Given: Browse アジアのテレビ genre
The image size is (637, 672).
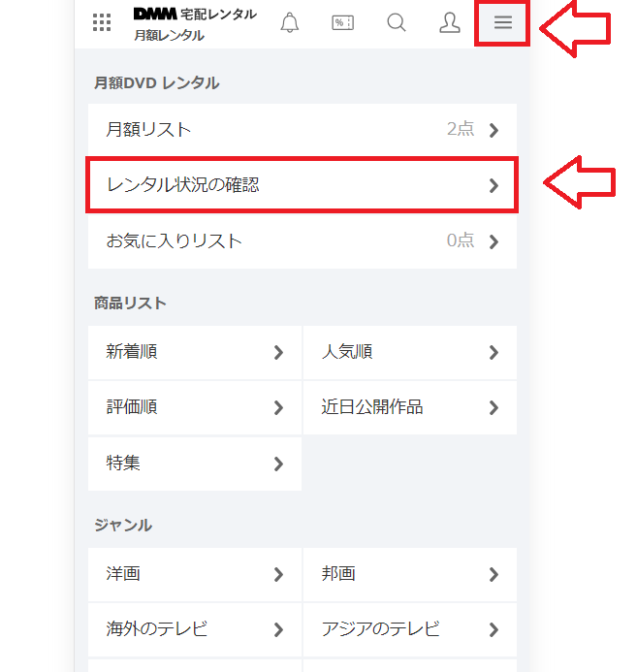Looking at the screenshot, I should [x=410, y=629].
